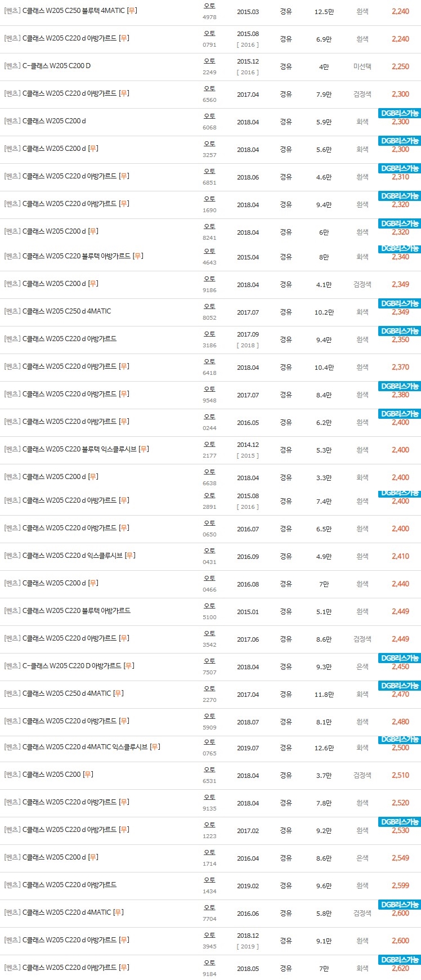
Task: Click DGB리스가능 badge above price 2,350
Action: click(400, 331)
